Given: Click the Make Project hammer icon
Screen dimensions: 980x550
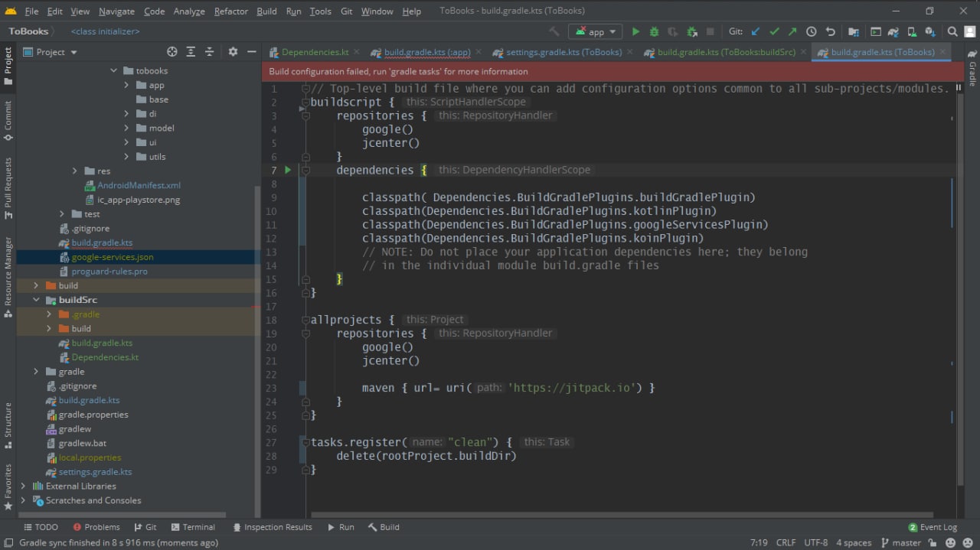Looking at the screenshot, I should (554, 31).
